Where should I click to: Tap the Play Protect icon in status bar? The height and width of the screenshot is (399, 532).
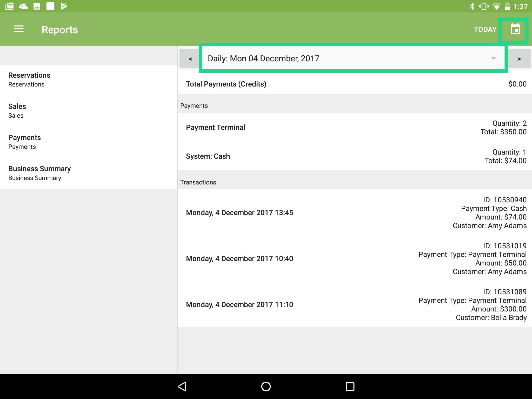point(63,6)
